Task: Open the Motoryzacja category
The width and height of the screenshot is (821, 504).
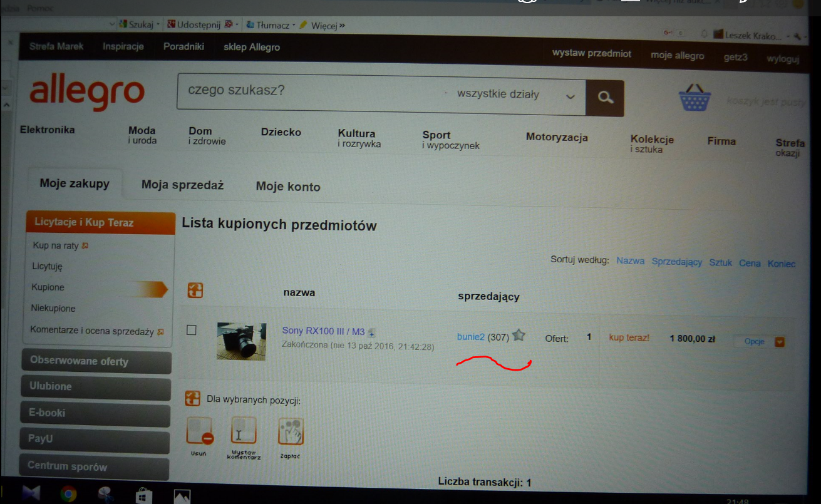Action: pyautogui.click(x=557, y=137)
